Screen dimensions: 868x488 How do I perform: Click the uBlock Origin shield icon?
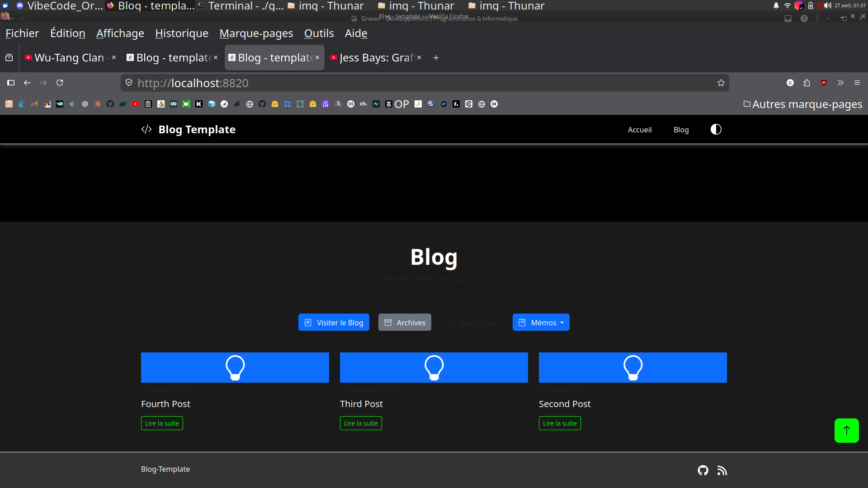(823, 83)
